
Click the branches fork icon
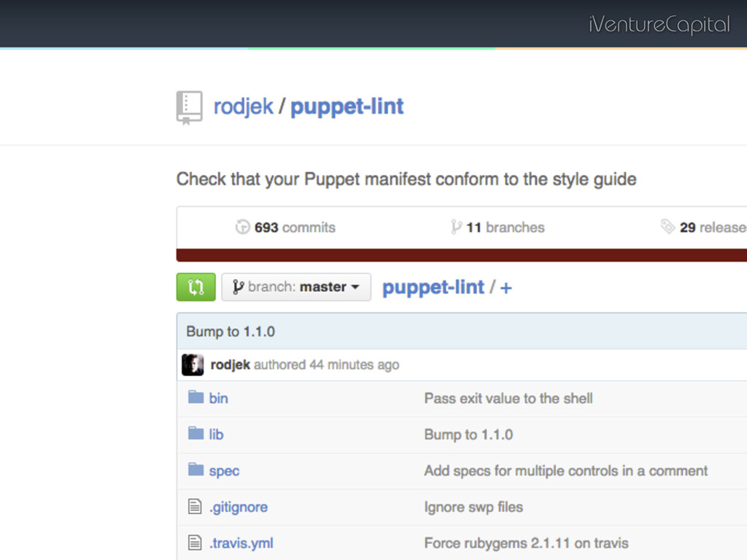tap(456, 227)
